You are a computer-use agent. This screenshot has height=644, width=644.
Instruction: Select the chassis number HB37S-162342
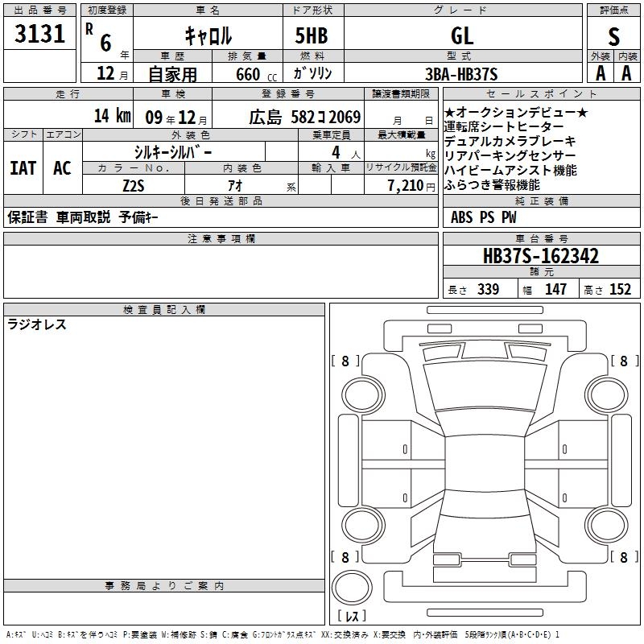(x=541, y=256)
